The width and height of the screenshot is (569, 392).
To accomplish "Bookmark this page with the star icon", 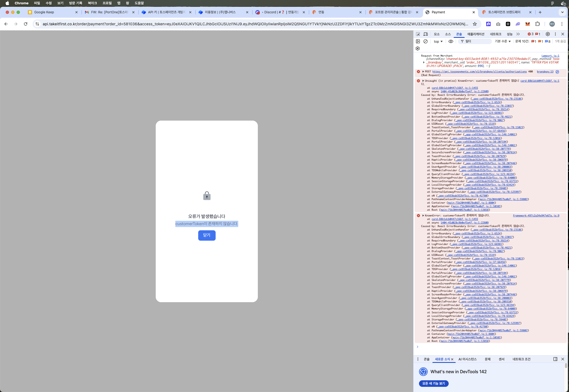I will (x=475, y=24).
